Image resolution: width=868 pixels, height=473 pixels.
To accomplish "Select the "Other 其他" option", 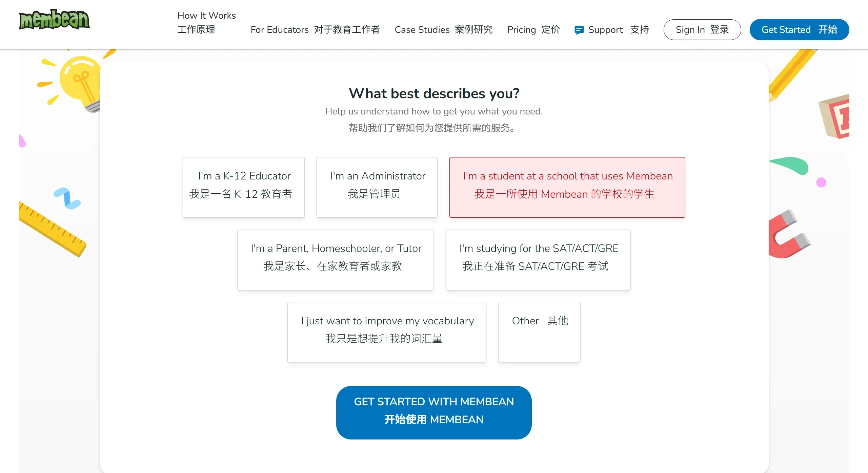I will pyautogui.click(x=539, y=332).
